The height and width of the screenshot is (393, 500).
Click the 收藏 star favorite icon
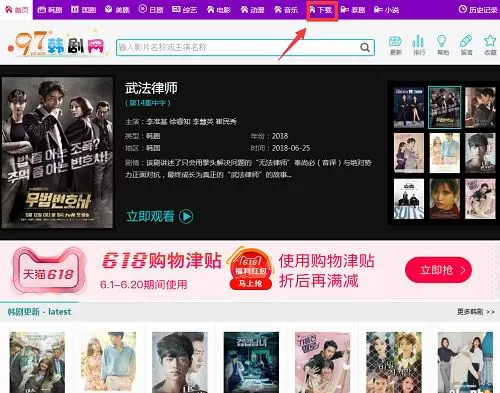[490, 45]
